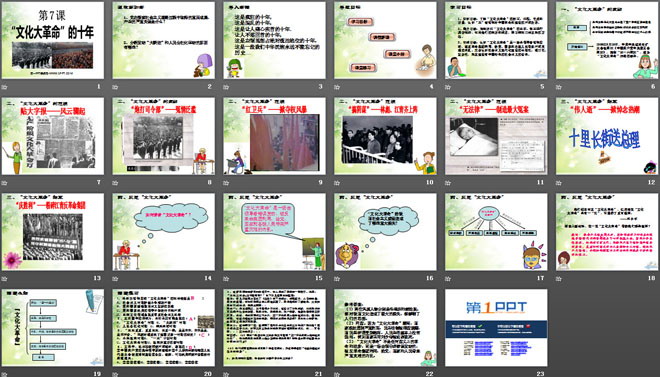Click animation star icon under slide 7
Image resolution: width=660 pixels, height=377 pixels.
click(4, 183)
